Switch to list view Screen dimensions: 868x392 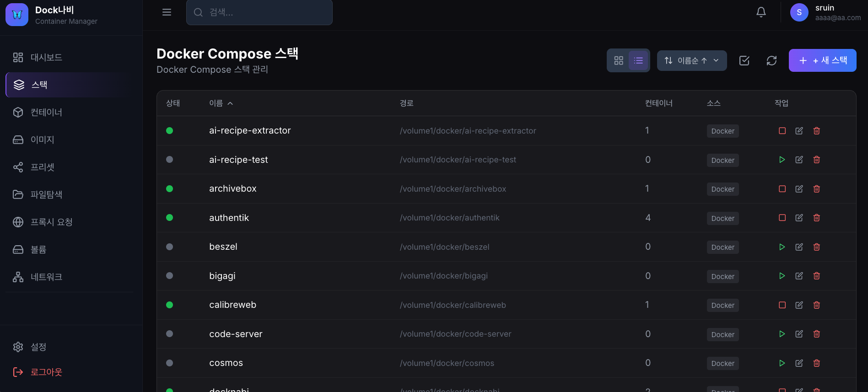(x=638, y=60)
